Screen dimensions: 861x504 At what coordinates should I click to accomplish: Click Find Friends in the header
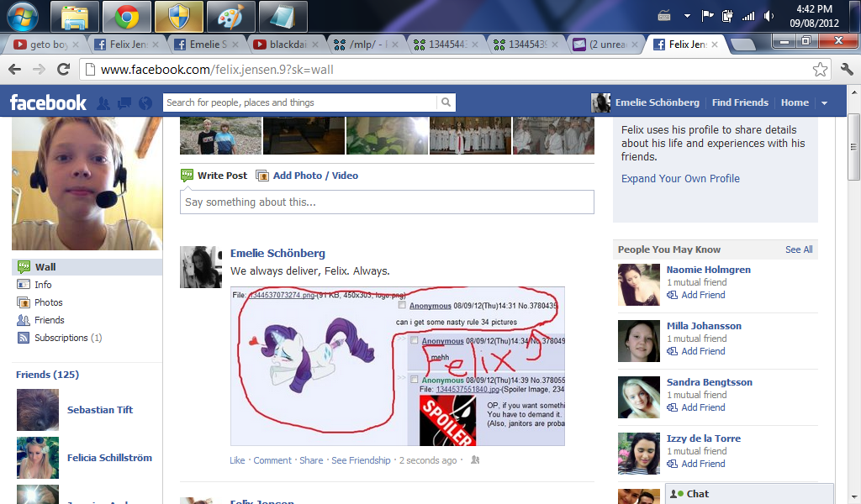pos(740,102)
